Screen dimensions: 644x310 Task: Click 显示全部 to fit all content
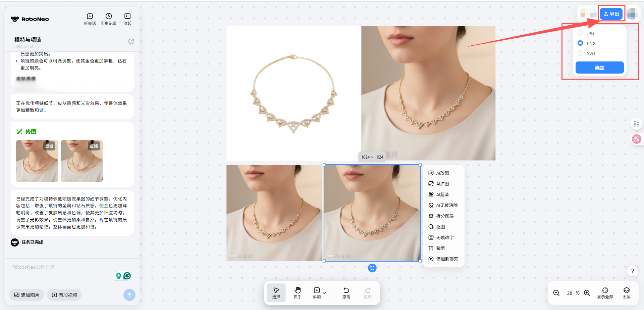(605, 293)
